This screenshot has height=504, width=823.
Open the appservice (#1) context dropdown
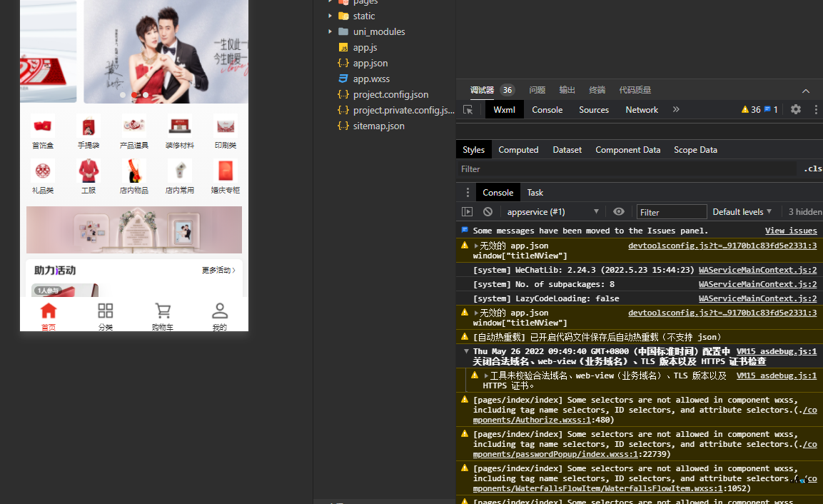[x=552, y=211]
